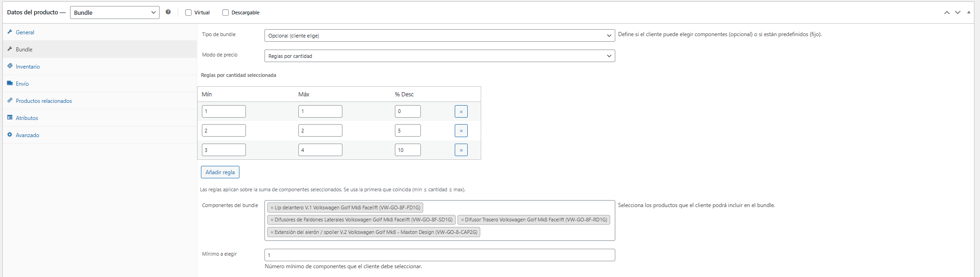Click the Productos relacionados link icon
The height and width of the screenshot is (277, 980).
[10, 100]
